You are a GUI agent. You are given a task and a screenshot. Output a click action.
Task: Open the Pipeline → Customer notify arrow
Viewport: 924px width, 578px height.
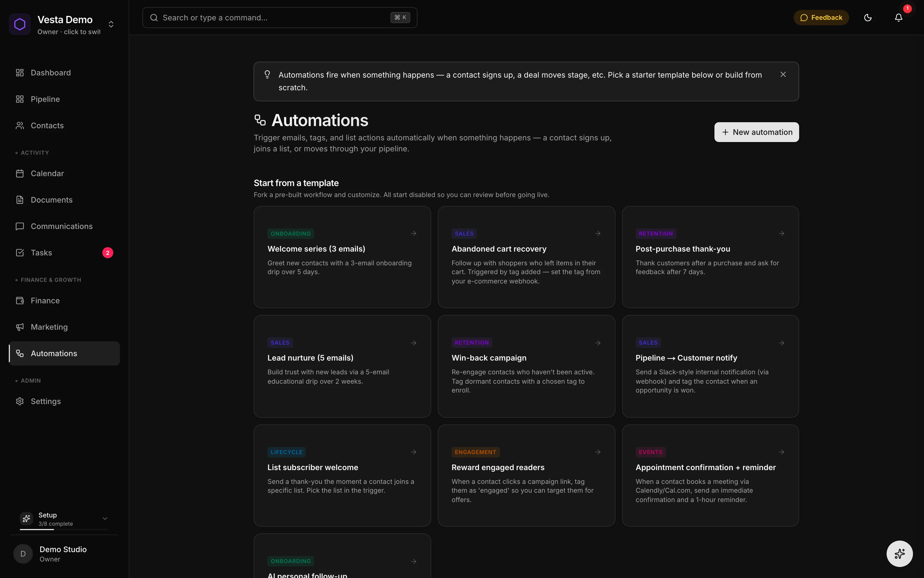(782, 343)
